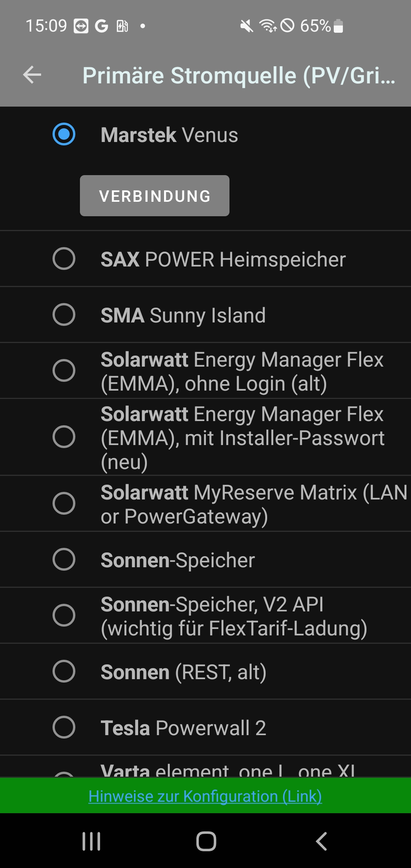This screenshot has width=411, height=868.
Task: Choose Solarwatt EMMA mit Installer-Passwort (neu)
Action: pos(64,437)
